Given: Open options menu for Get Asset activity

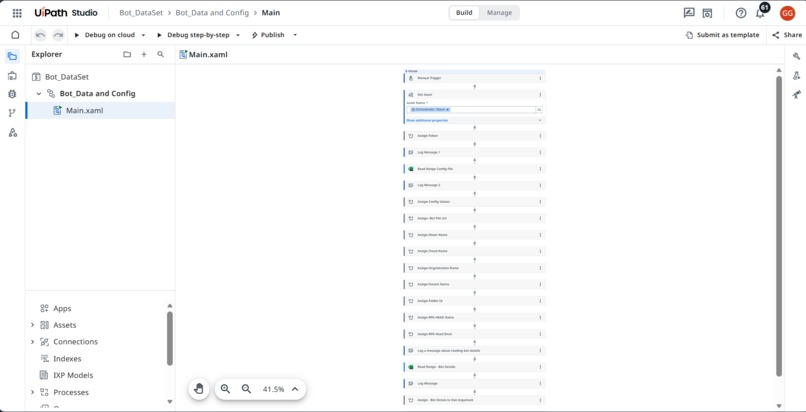Looking at the screenshot, I should (x=540, y=95).
